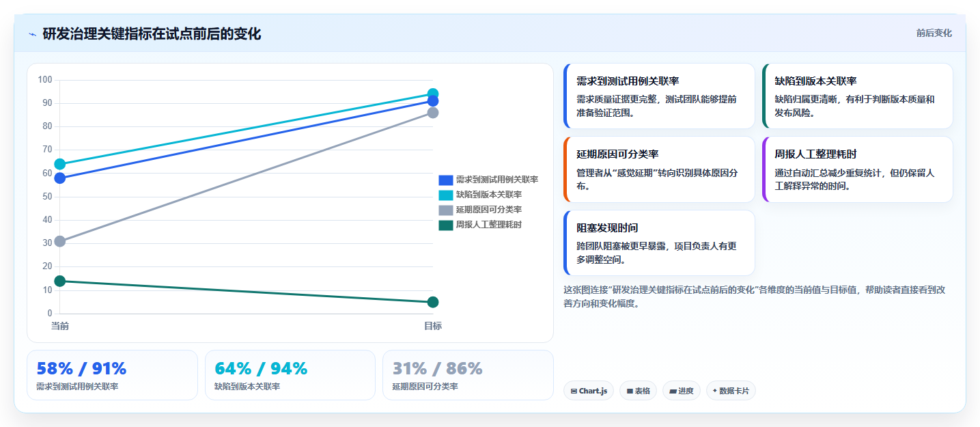Screen dimensions: 980x427
Task: Click the y-axis value 100
Action: click(45, 80)
